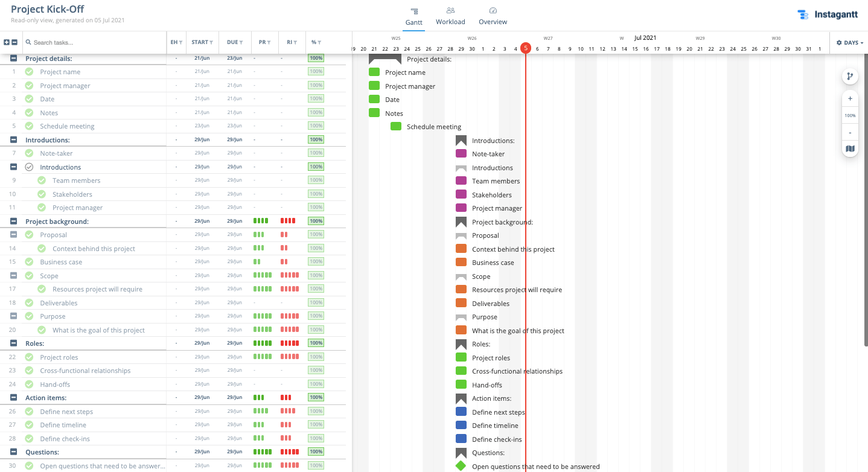
Task: Zoom out with the minus button
Action: [x=850, y=132]
